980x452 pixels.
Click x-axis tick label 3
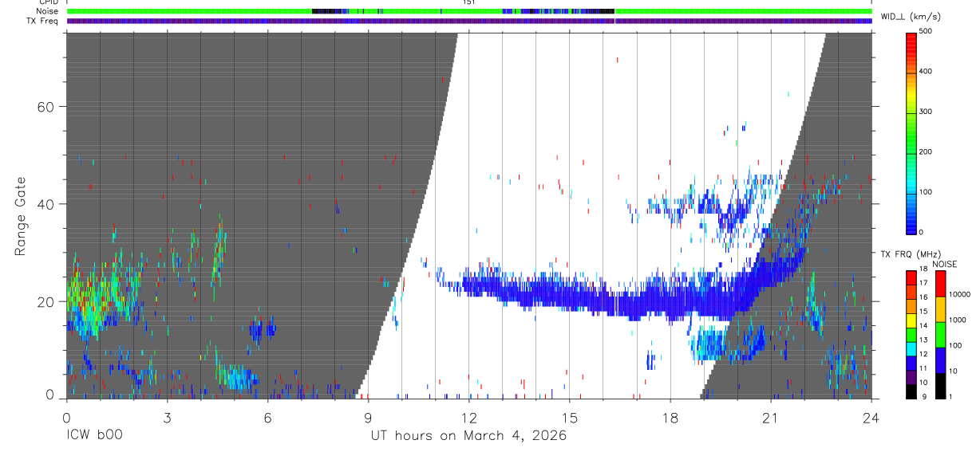167,417
